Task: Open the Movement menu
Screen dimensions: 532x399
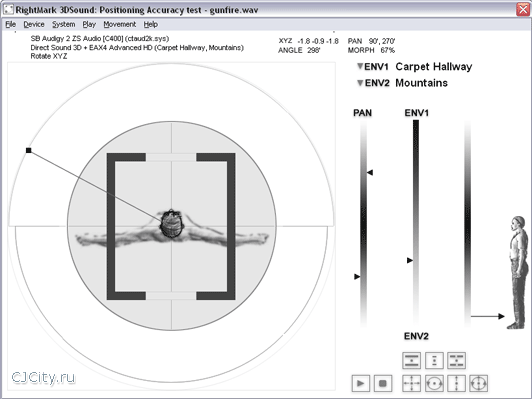Action: point(120,24)
